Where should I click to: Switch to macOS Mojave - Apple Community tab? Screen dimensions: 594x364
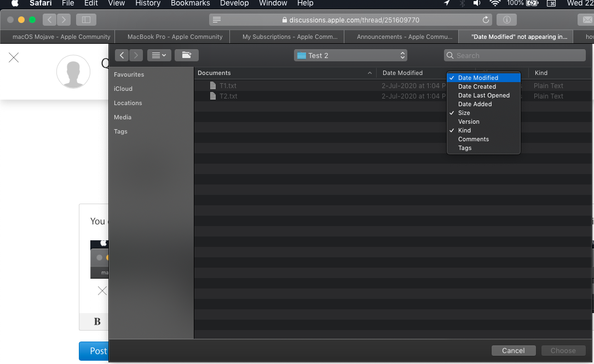click(57, 37)
